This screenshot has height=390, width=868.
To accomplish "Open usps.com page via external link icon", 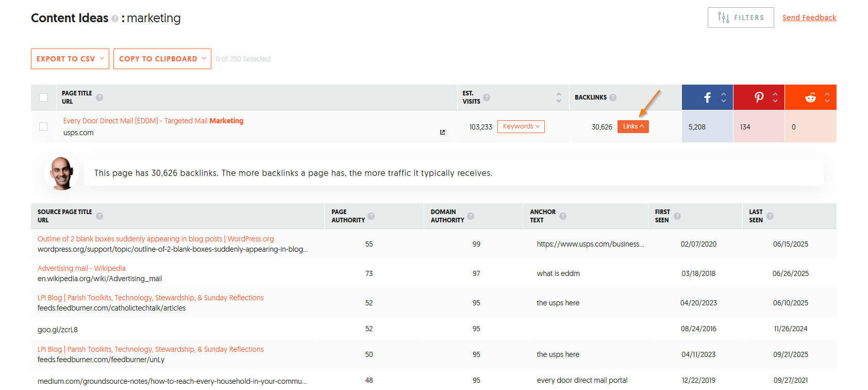I will [x=442, y=133].
